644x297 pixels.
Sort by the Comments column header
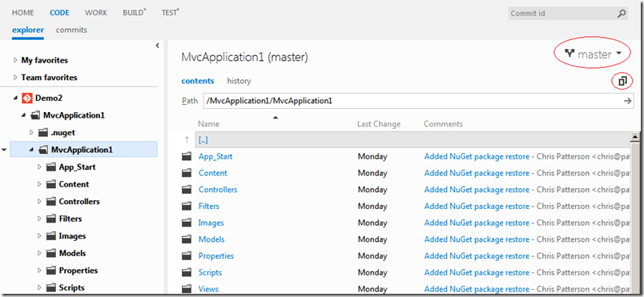click(443, 124)
